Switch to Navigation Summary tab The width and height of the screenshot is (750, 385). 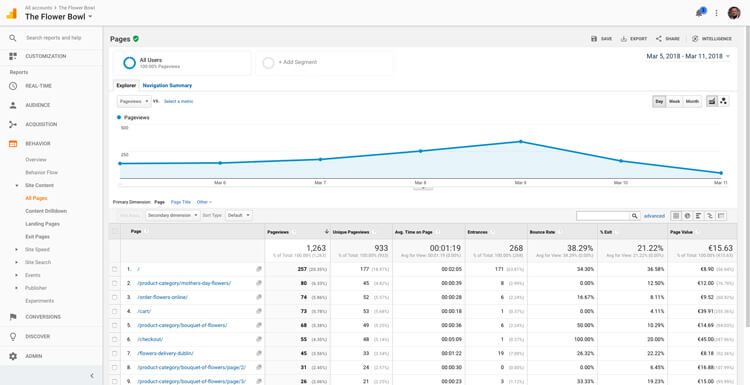tap(167, 86)
